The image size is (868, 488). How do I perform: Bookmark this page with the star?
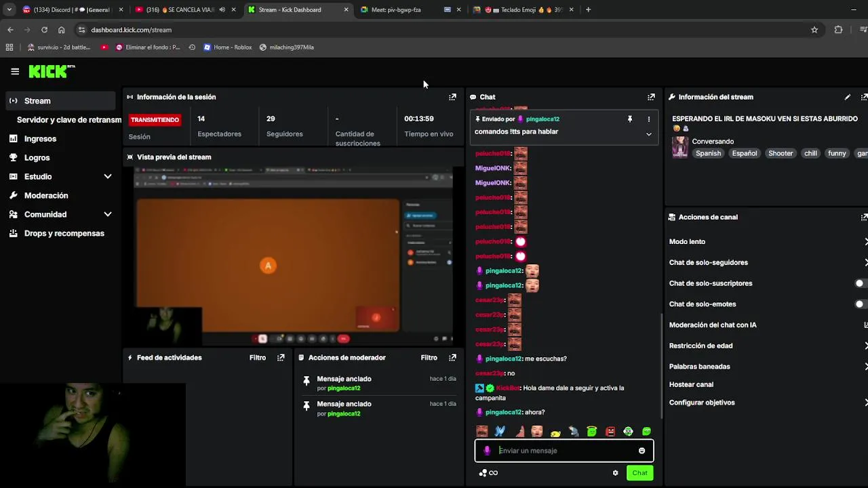[x=814, y=30]
